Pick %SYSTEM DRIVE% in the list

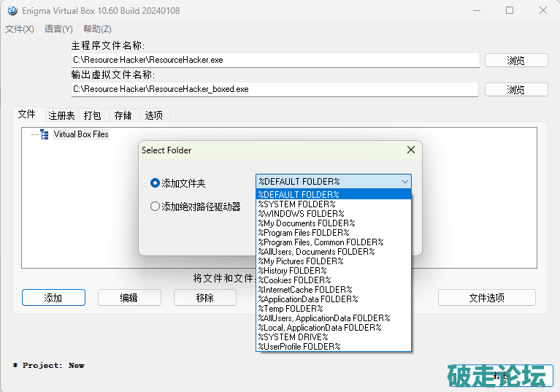click(293, 337)
